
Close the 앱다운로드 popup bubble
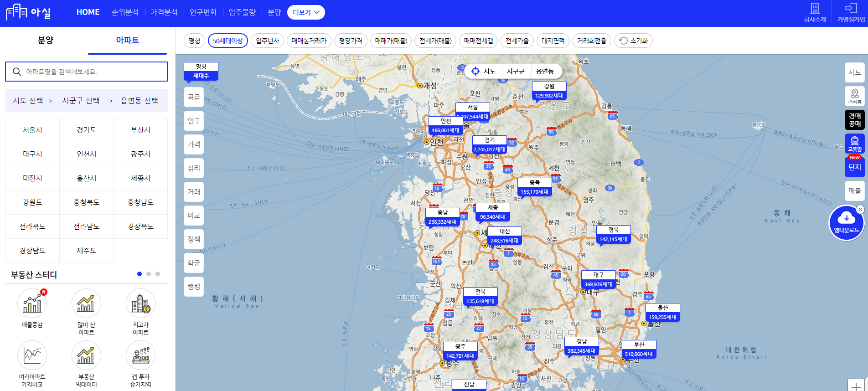coord(860,210)
